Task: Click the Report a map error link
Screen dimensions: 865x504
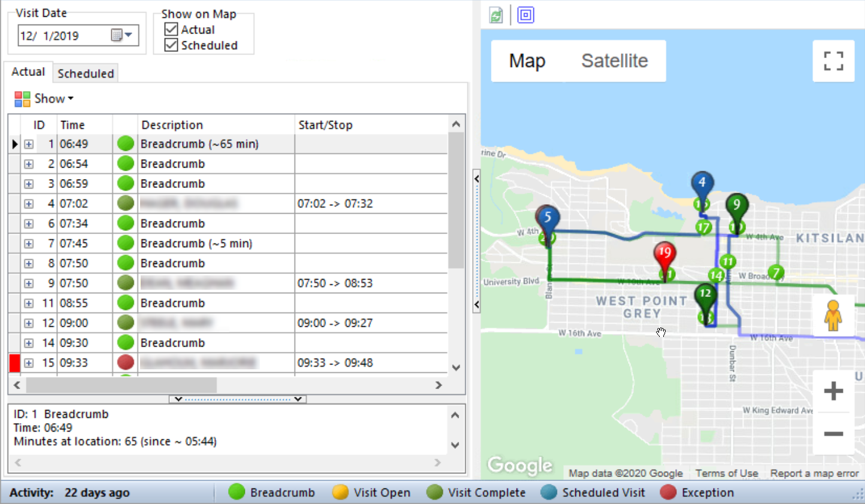Action: click(x=814, y=473)
